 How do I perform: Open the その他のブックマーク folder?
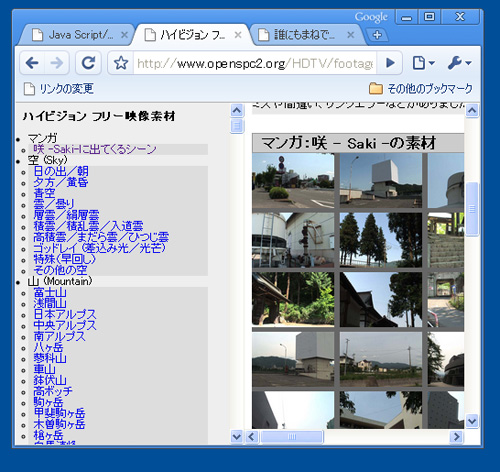tap(421, 88)
